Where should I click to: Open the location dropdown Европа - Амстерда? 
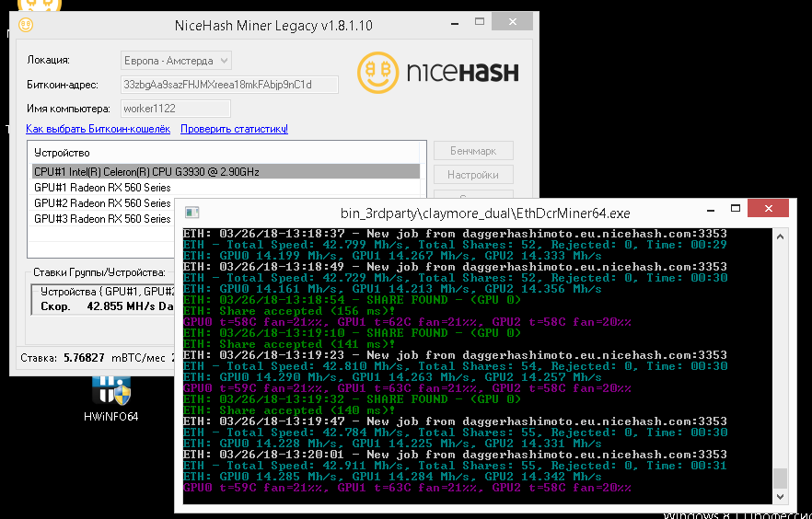point(176,61)
